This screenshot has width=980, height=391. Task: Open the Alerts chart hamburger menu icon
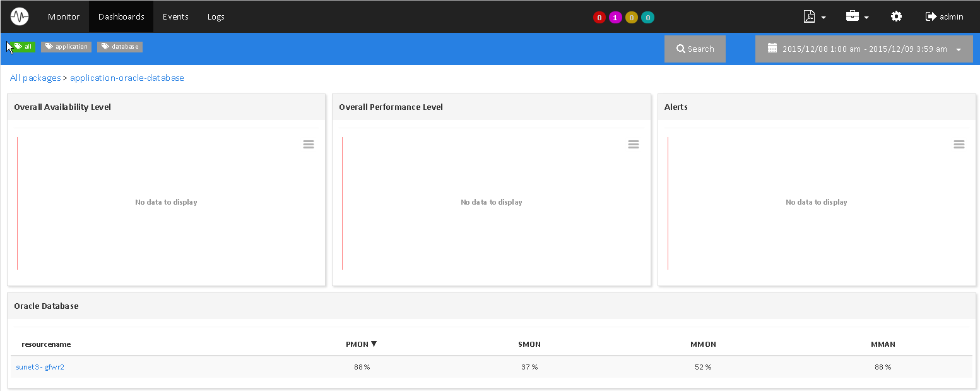tap(959, 145)
